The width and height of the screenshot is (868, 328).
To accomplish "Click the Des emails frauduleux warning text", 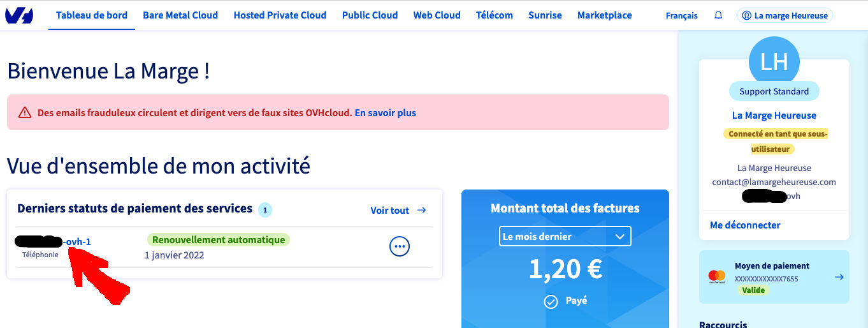I will click(x=195, y=113).
